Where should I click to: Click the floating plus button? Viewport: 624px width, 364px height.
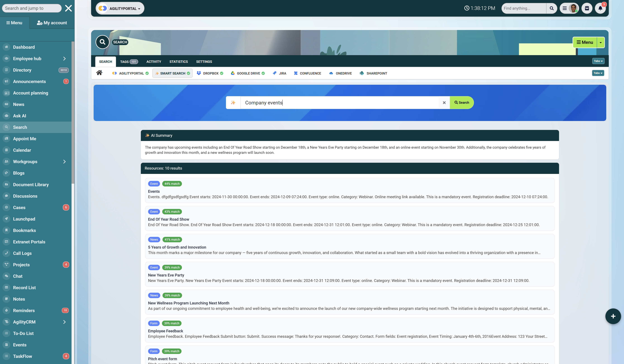point(613,316)
